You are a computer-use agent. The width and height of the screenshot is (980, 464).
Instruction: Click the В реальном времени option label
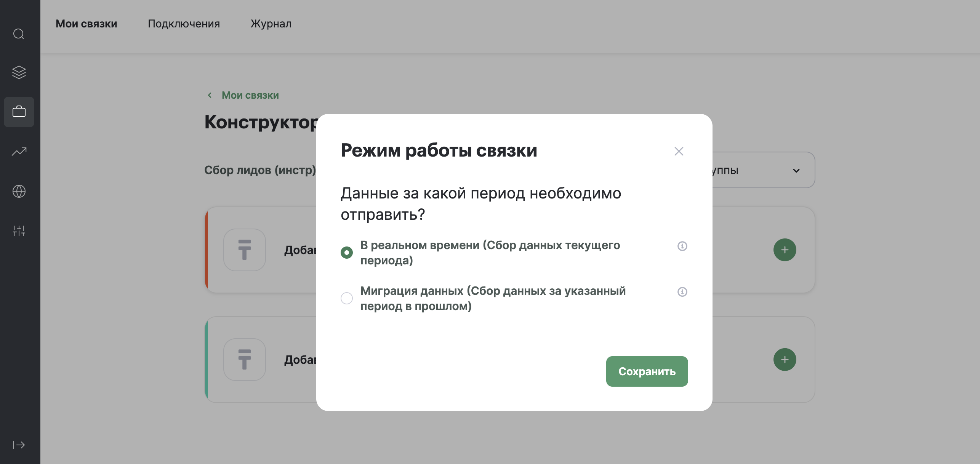click(x=490, y=253)
